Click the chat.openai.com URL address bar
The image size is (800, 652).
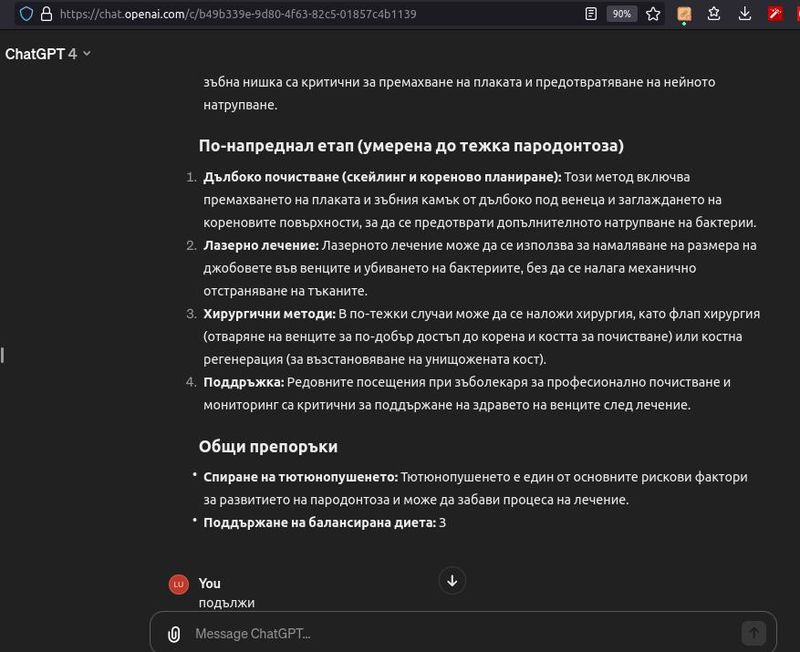coord(300,14)
